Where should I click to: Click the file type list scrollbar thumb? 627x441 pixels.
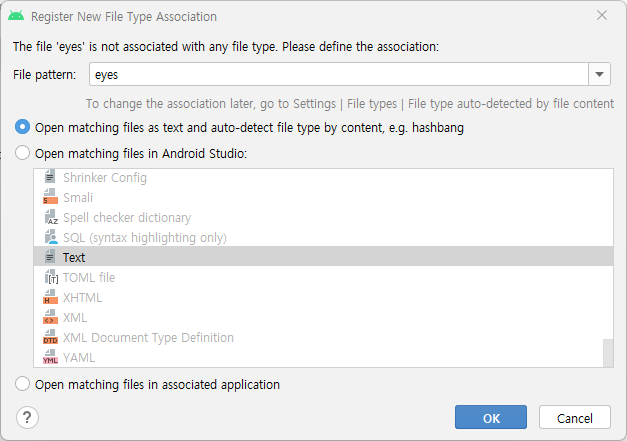[x=608, y=353]
